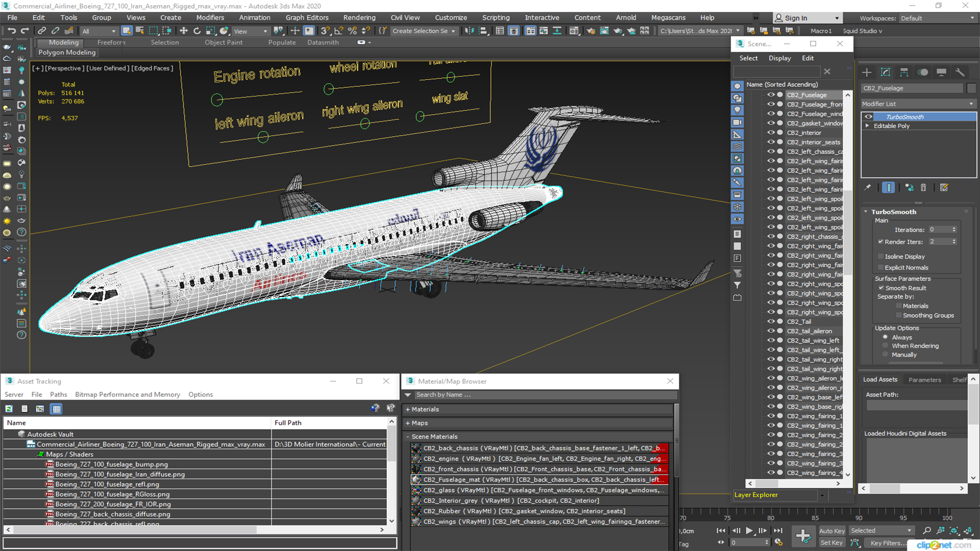Viewport: 980px width, 551px height.
Task: Expand the Editable Poly modifier entry
Action: (867, 126)
